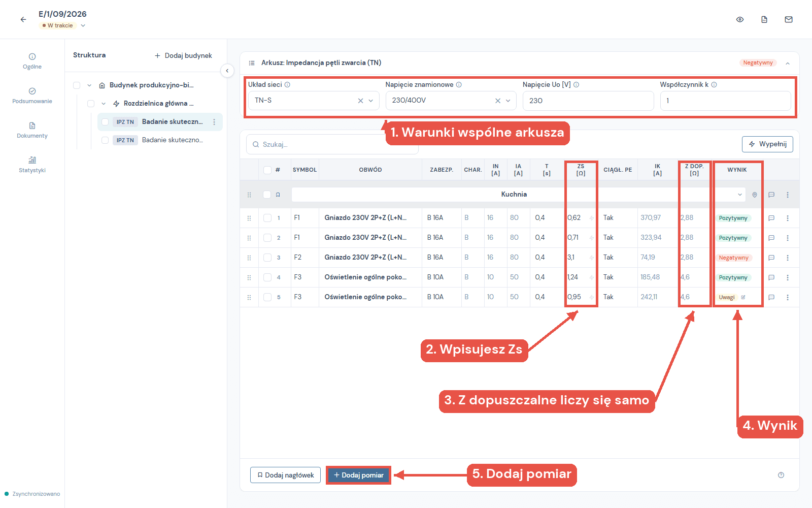Edit the Uwagi result in row 5

pos(743,297)
